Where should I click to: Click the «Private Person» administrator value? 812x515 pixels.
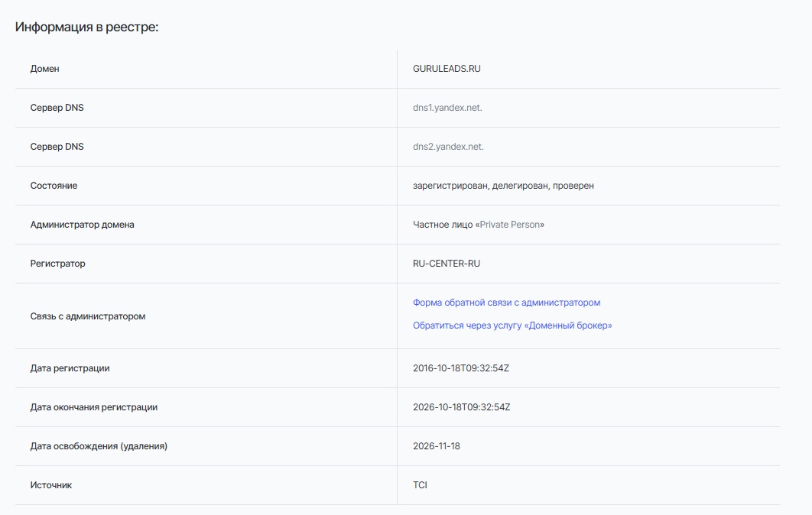(511, 225)
